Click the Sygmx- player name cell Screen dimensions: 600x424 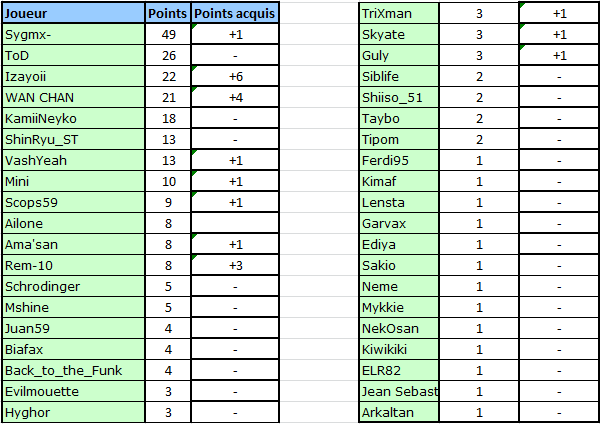(x=73, y=34)
